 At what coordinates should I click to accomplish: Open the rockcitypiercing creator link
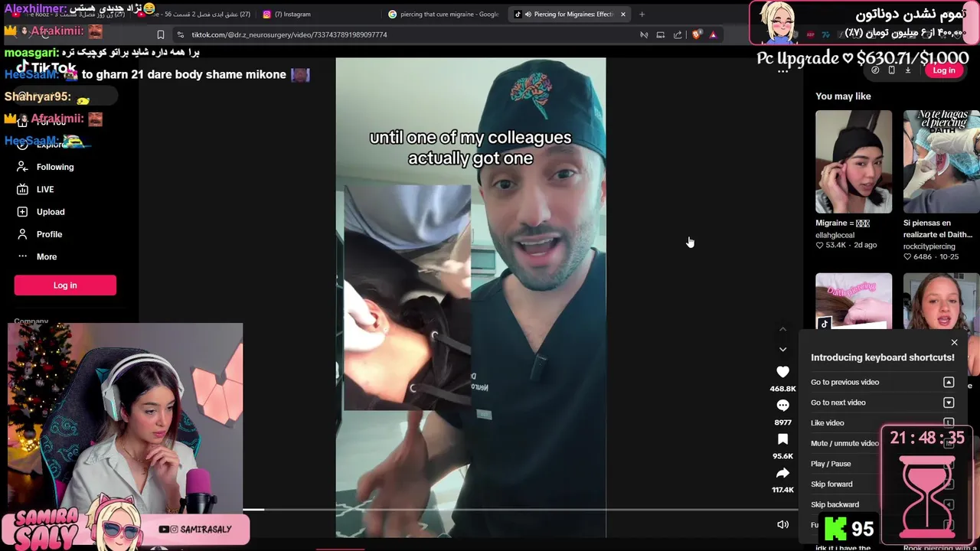click(x=929, y=246)
